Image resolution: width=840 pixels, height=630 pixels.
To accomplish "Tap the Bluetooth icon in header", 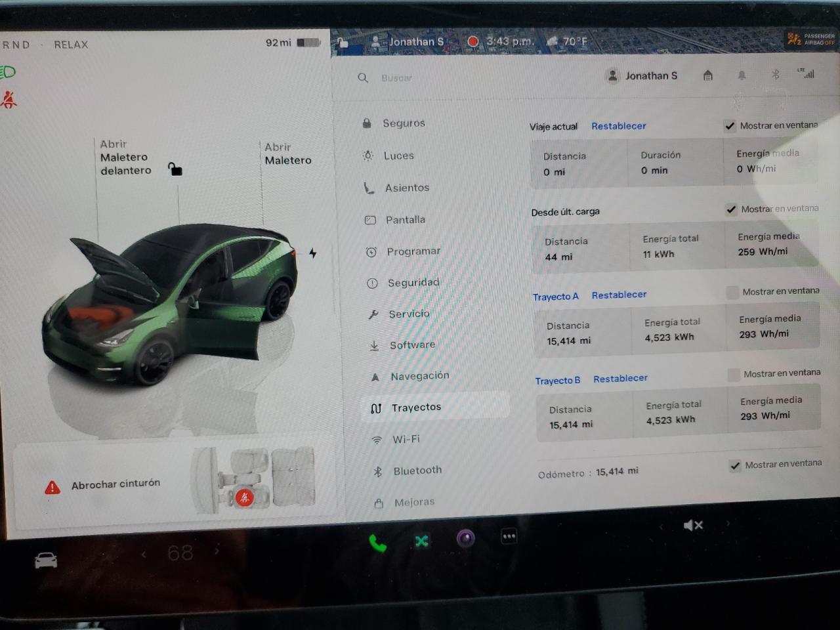I will point(775,75).
